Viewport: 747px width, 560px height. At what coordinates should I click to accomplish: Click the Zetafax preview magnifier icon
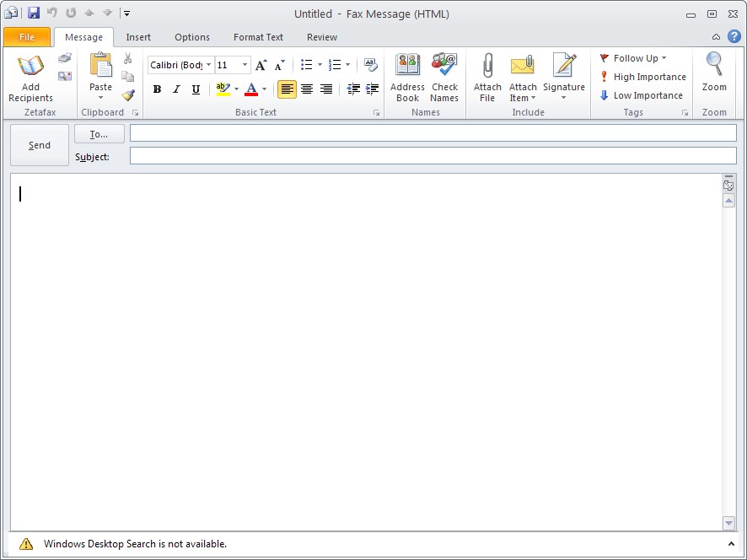point(65,76)
